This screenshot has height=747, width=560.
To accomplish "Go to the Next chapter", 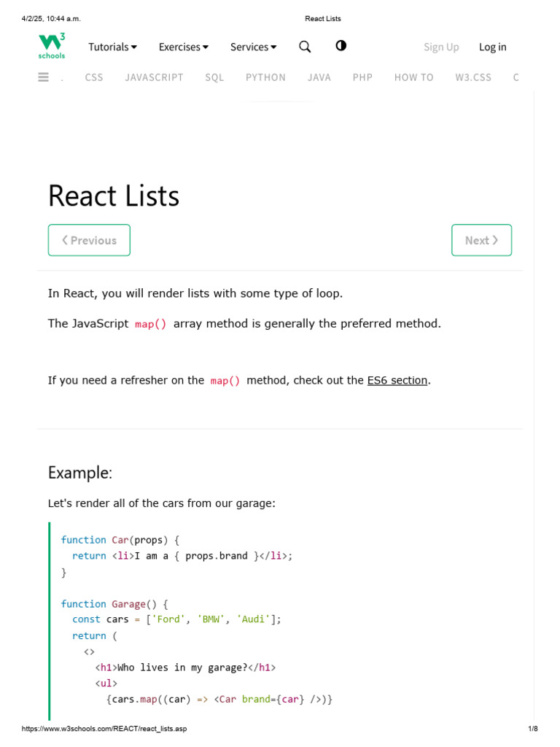I will pos(481,240).
